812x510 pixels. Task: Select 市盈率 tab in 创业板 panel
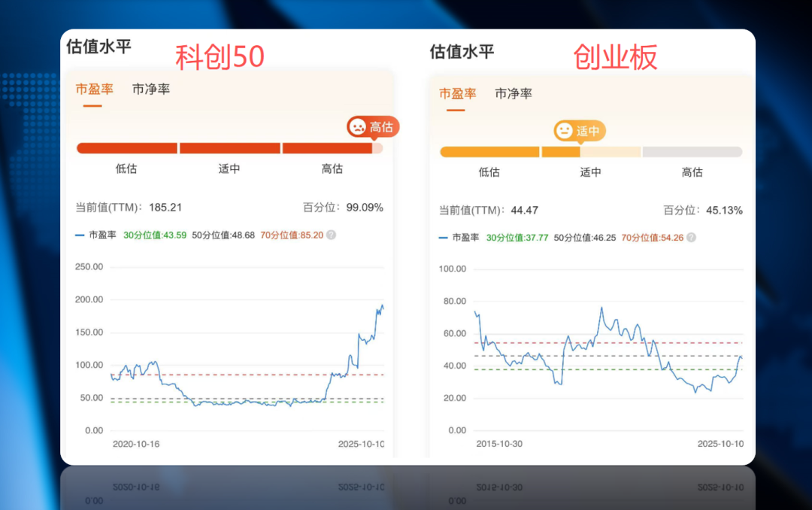pos(458,93)
